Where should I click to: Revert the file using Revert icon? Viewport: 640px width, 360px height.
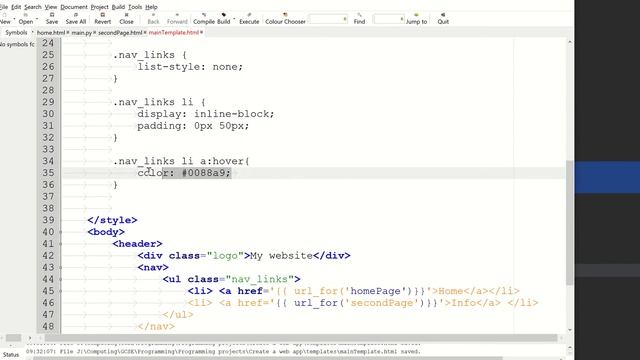point(102,18)
